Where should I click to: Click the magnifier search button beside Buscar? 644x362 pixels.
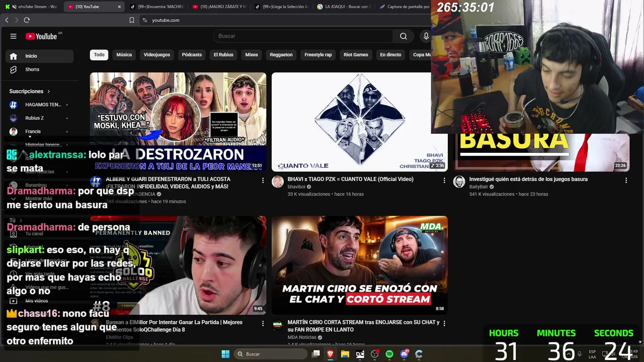[x=404, y=36]
